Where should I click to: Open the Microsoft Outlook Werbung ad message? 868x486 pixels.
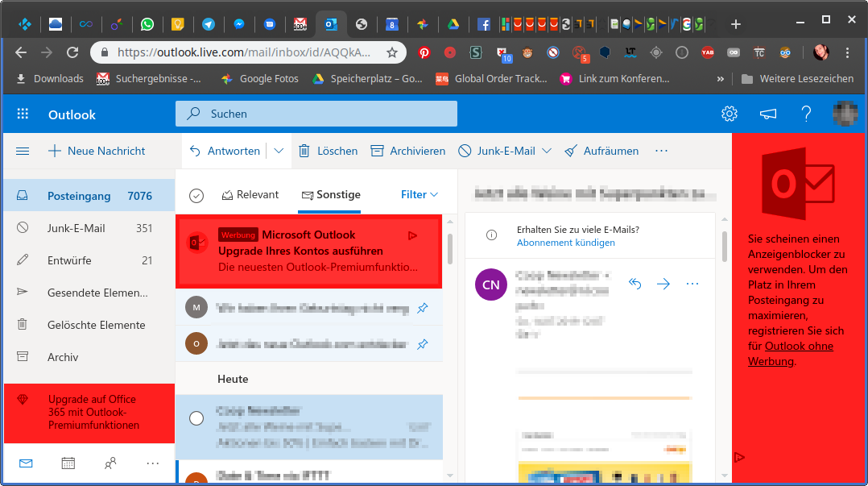point(309,251)
